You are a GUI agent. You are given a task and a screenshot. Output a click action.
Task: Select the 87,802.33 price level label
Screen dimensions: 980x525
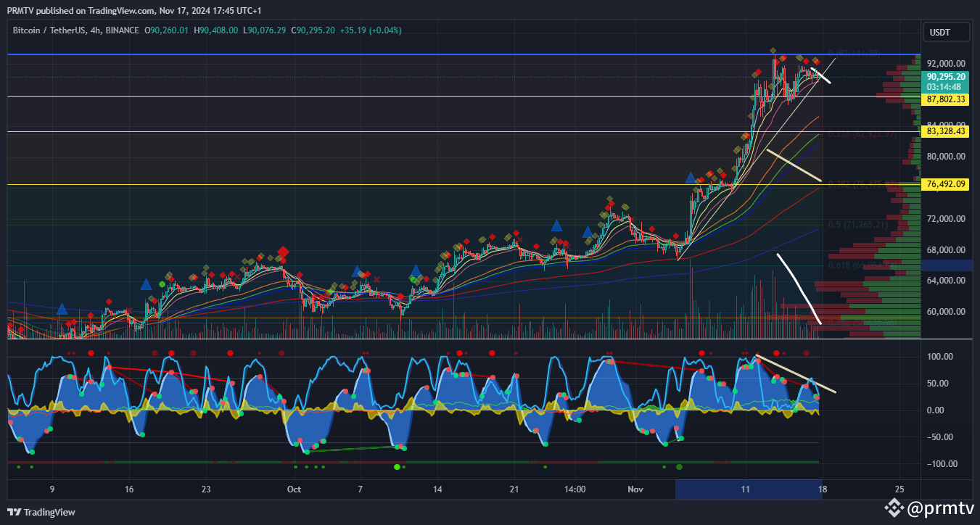point(946,99)
